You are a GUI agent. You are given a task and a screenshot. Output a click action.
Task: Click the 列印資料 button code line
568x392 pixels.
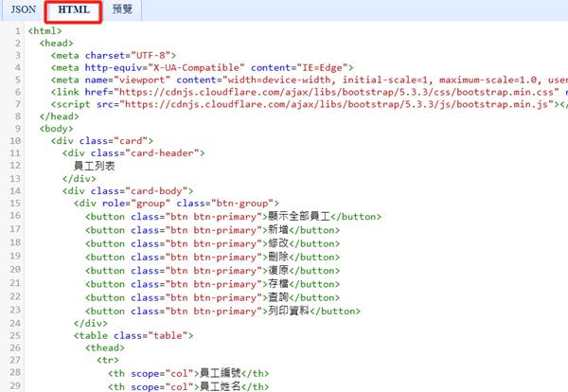[222, 311]
